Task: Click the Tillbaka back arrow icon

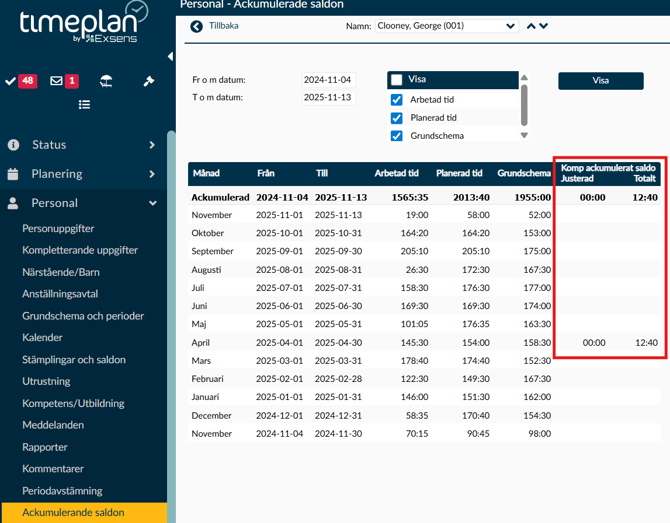Action: coord(196,27)
